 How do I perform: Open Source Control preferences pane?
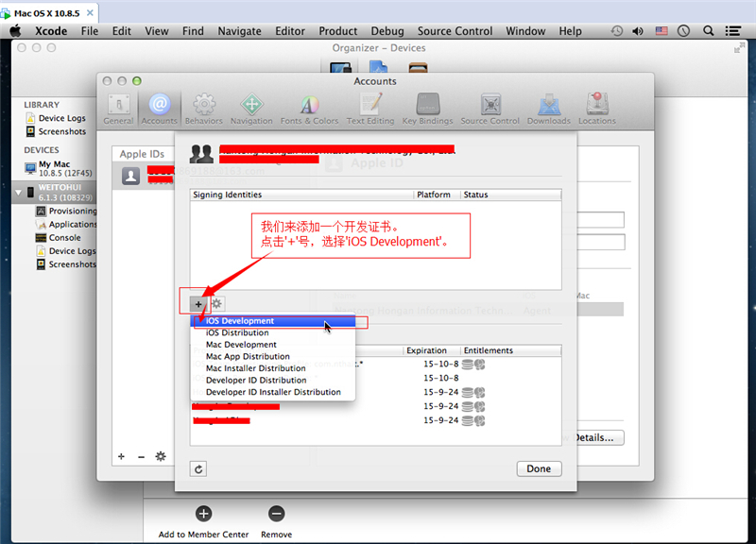pos(490,109)
